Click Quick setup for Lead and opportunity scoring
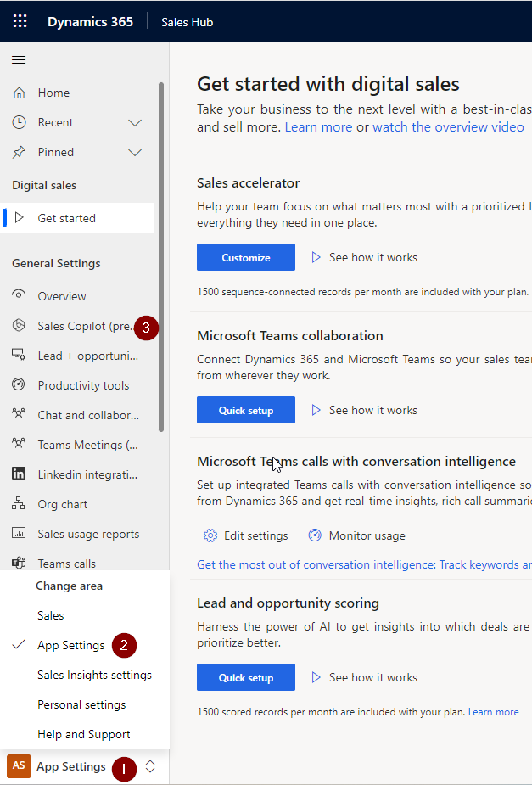 (246, 677)
